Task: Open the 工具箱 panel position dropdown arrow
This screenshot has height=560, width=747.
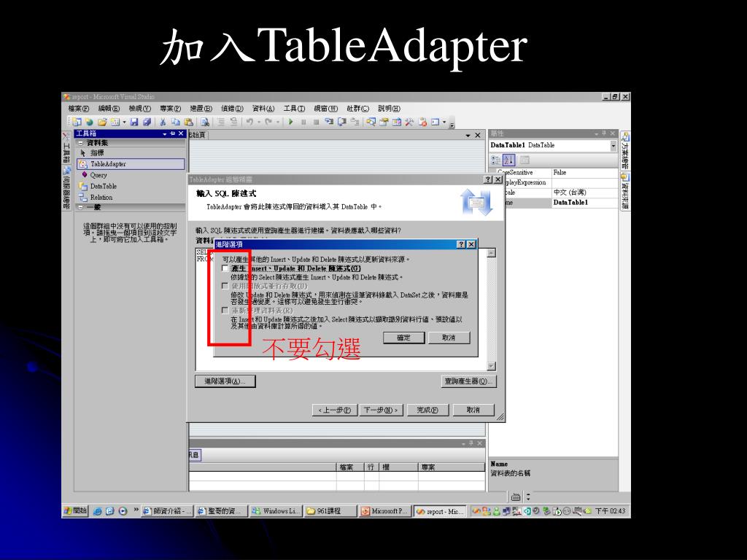Action: click(x=165, y=134)
